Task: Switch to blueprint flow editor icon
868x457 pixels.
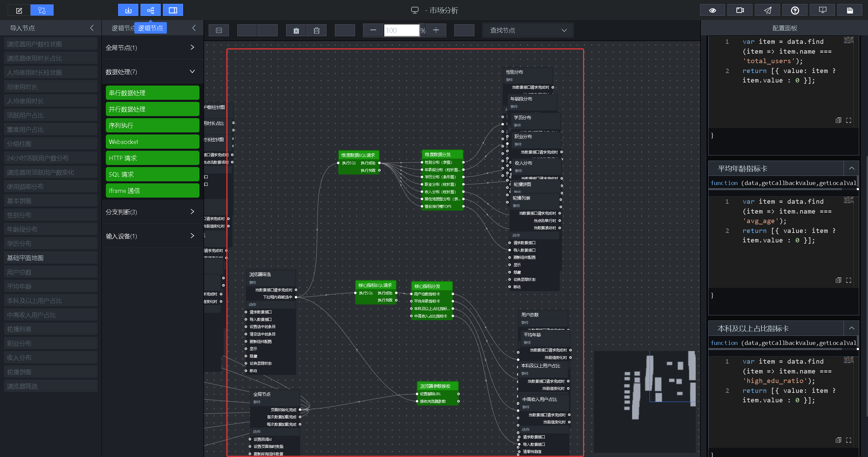Action: point(42,11)
